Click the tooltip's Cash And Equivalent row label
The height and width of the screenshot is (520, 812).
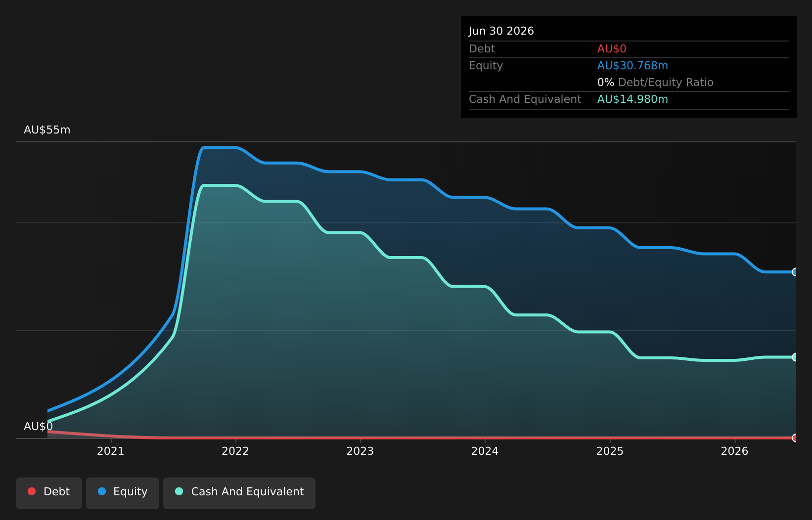coord(525,99)
